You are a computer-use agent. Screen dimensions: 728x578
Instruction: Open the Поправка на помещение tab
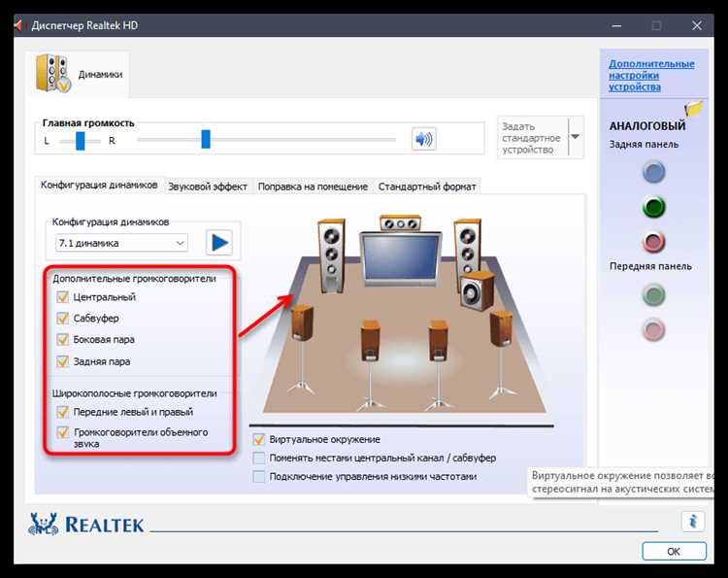point(313,187)
